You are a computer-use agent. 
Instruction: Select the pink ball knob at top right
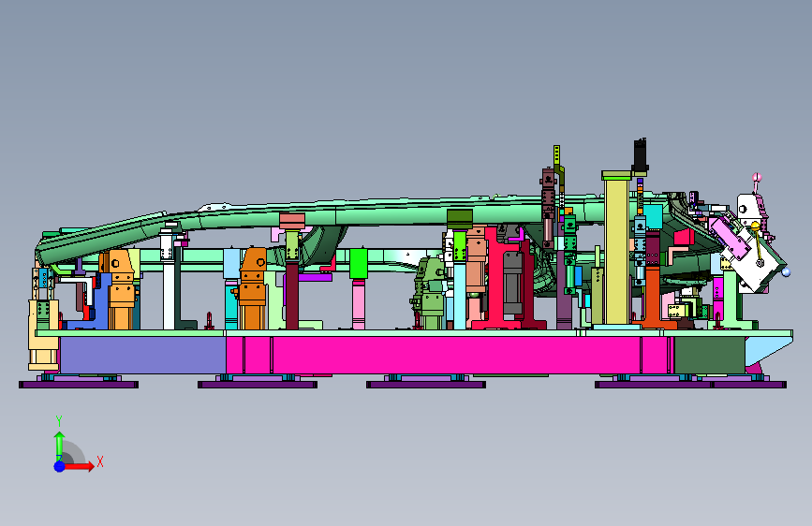coord(757,178)
